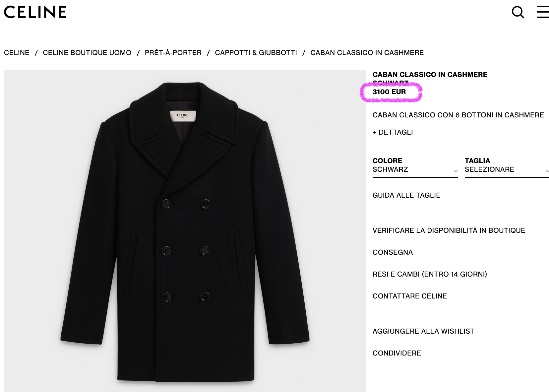The image size is (549, 392).
Task: Add coat to the wishlist
Action: pyautogui.click(x=423, y=331)
